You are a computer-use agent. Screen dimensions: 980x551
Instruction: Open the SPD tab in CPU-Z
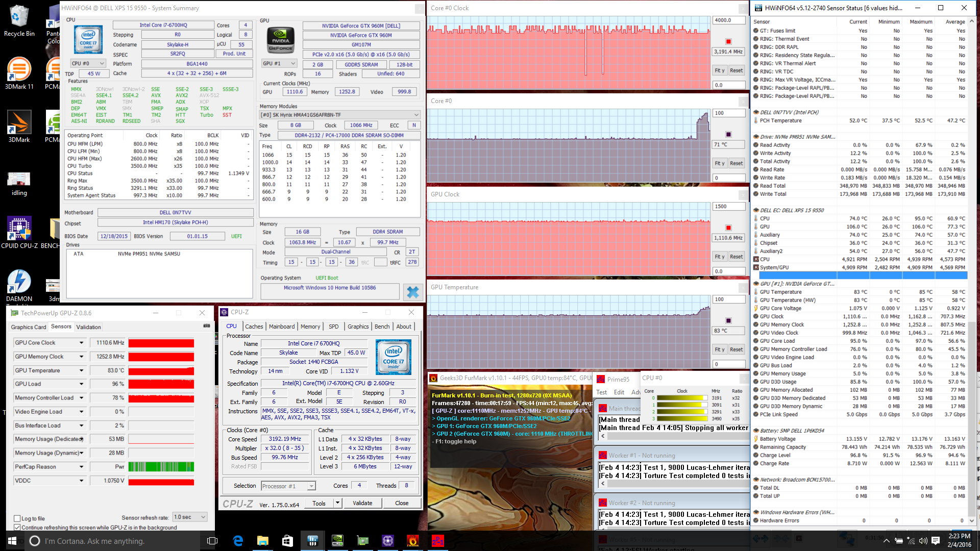[x=333, y=327]
